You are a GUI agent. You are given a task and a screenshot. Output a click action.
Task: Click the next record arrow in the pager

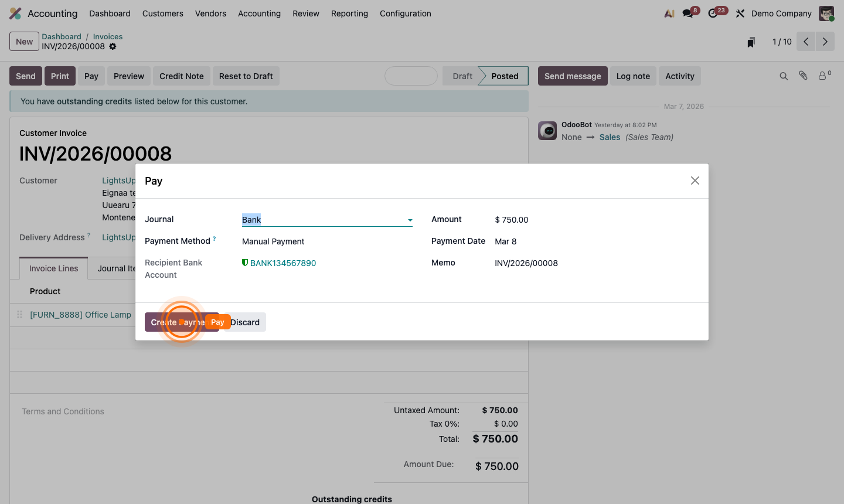(825, 42)
